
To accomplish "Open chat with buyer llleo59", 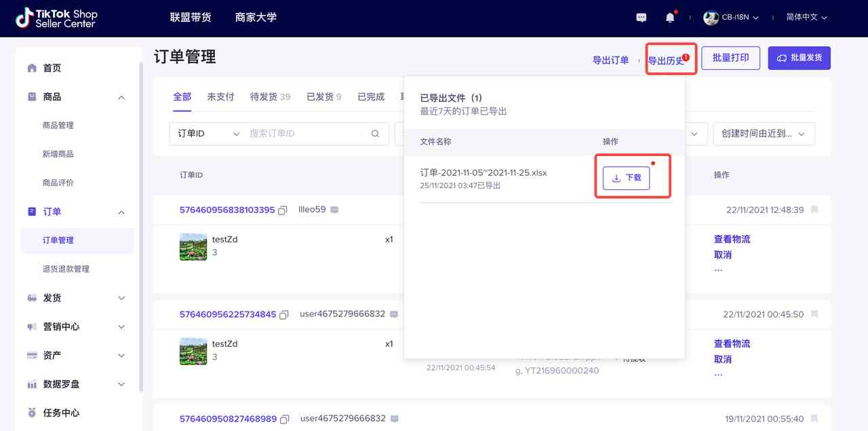I will click(334, 210).
